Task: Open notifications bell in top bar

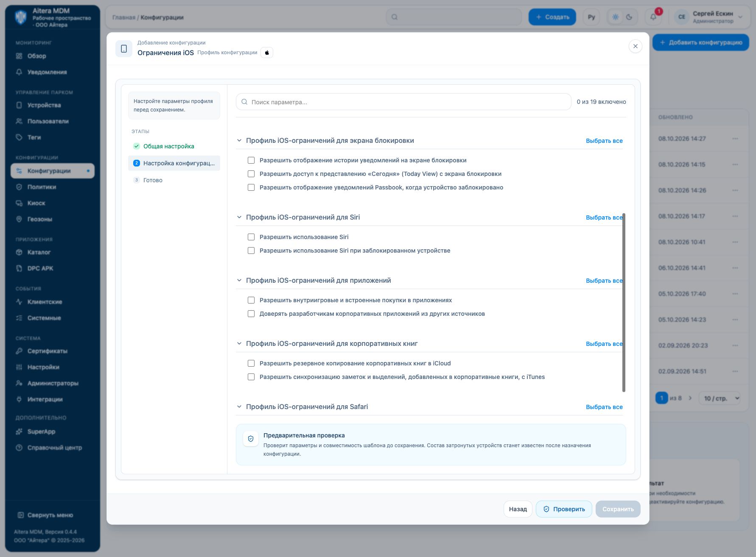Action: click(653, 17)
